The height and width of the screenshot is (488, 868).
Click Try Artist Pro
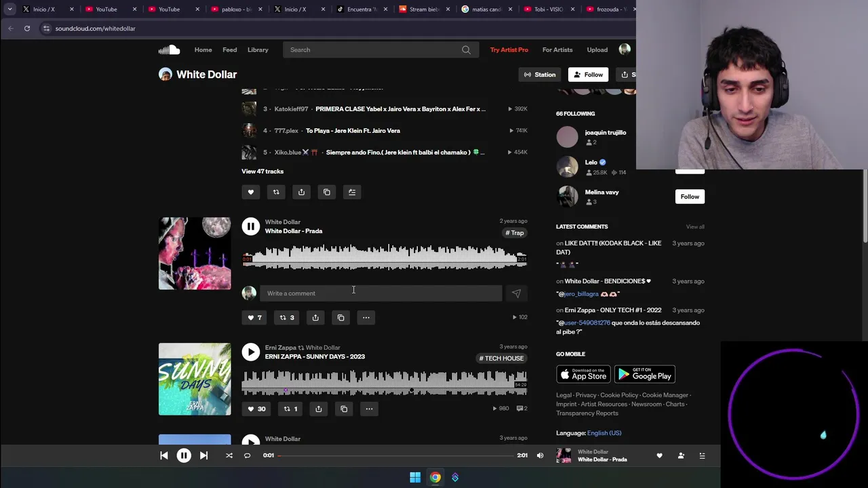pos(509,49)
